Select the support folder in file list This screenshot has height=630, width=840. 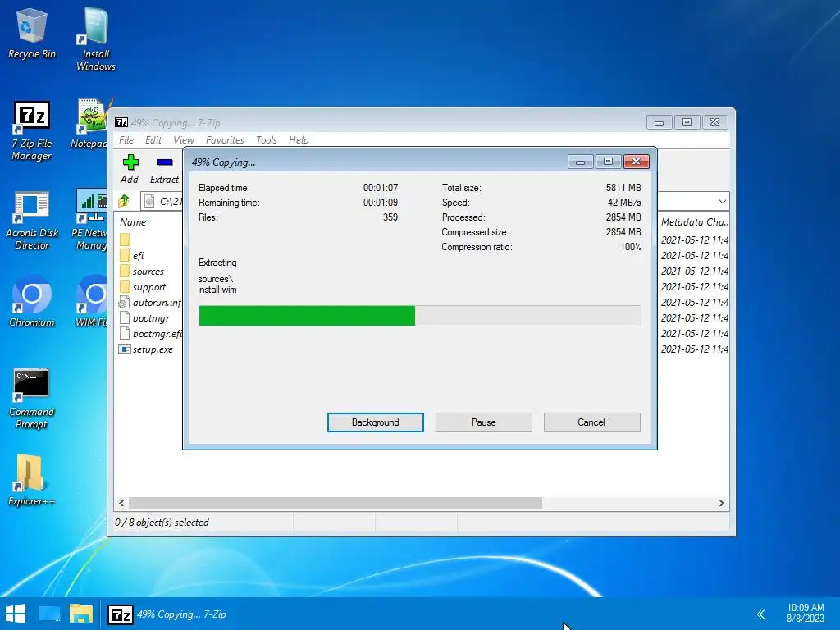click(x=143, y=286)
